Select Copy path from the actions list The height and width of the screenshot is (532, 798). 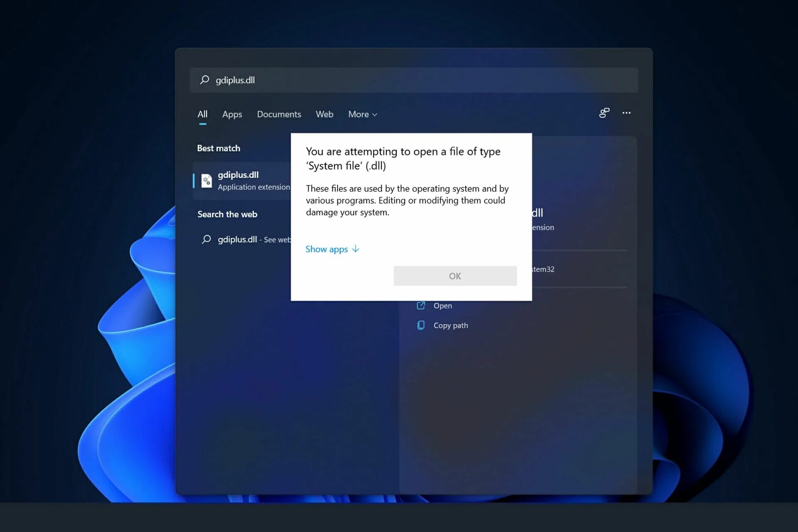coord(451,325)
